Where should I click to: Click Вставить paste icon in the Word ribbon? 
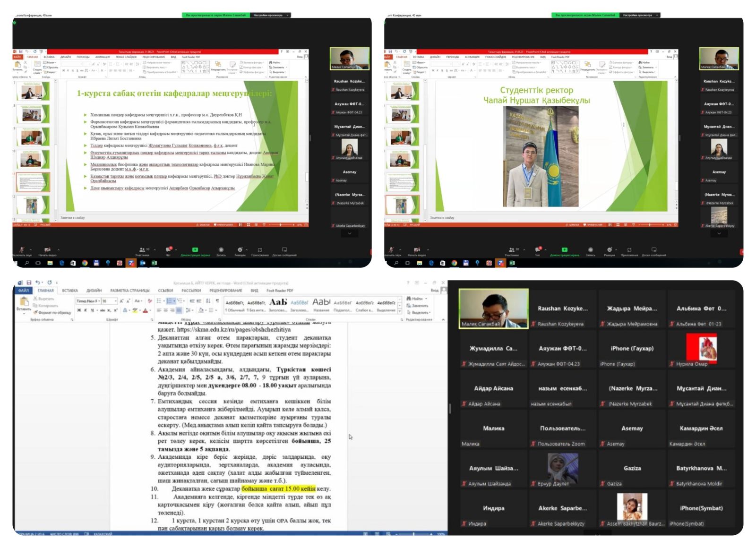(24, 304)
